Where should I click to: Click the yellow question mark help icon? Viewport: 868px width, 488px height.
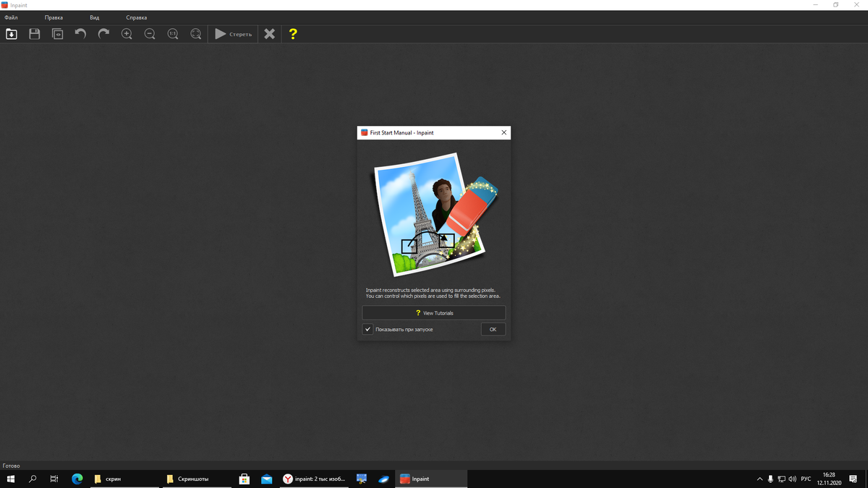tap(293, 34)
